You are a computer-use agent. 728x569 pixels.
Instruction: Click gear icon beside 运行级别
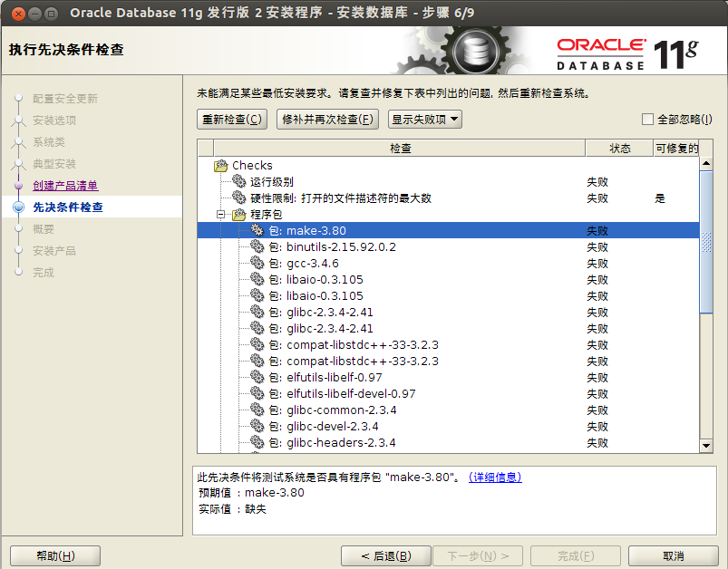[239, 181]
